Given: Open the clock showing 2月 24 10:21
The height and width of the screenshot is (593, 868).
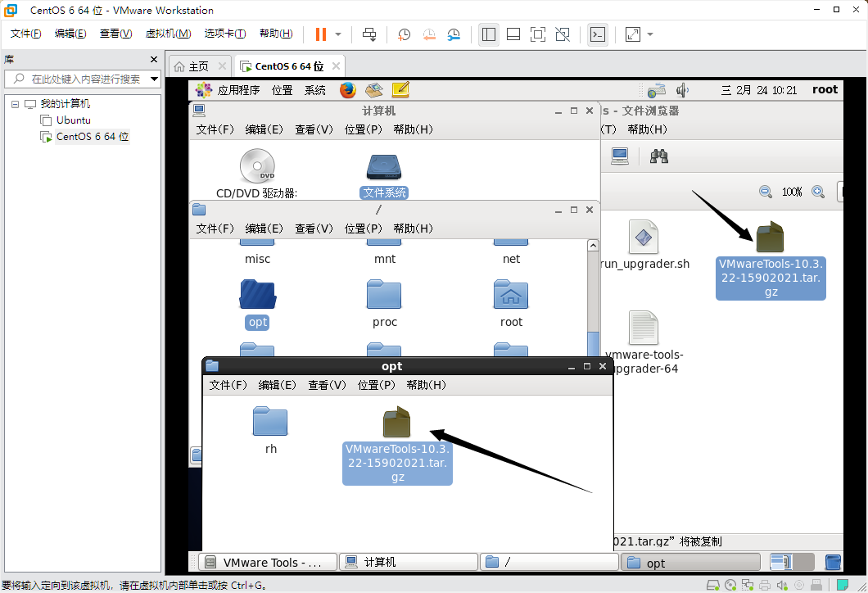Looking at the screenshot, I should [759, 90].
